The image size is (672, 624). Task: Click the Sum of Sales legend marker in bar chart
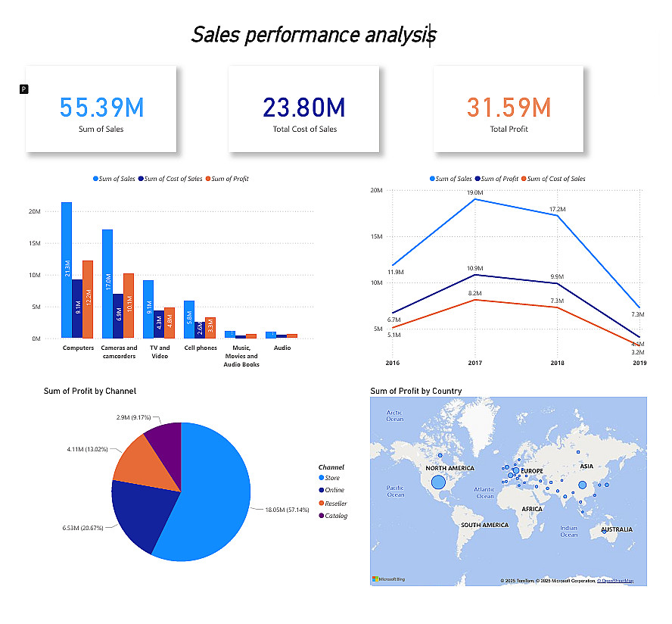pos(95,179)
